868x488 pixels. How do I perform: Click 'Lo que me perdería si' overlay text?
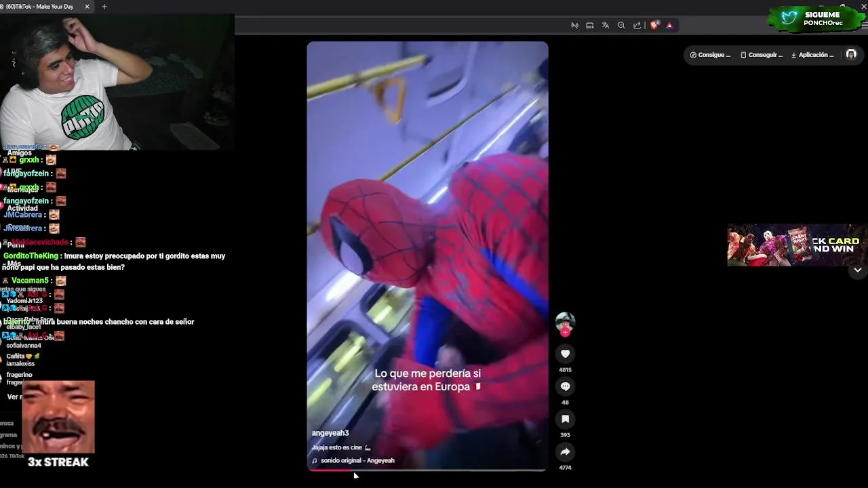(427, 373)
